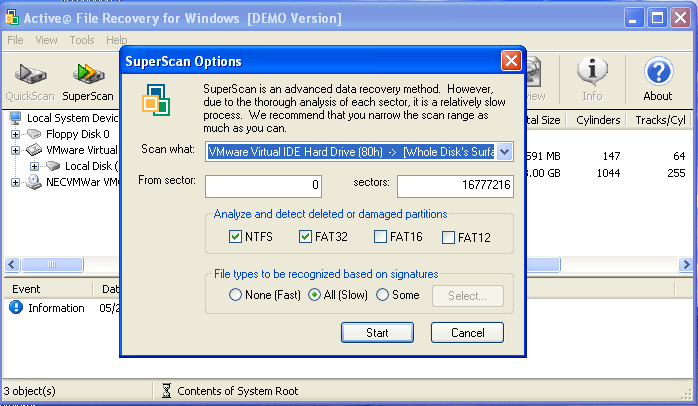Select the None (Fast) radio option

(x=235, y=295)
